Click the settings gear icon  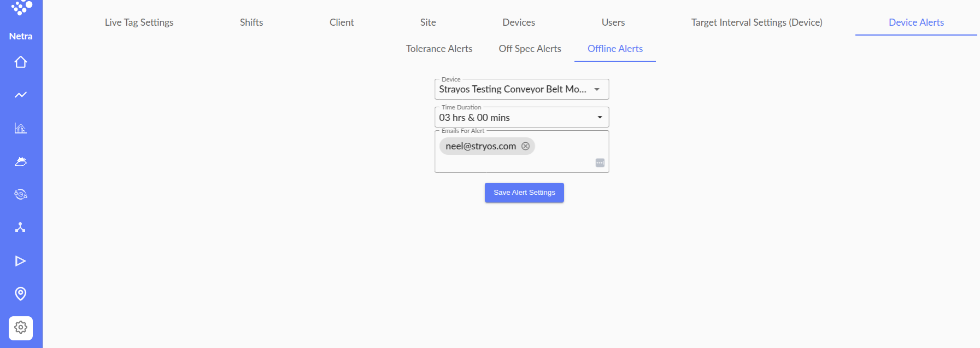point(21,328)
